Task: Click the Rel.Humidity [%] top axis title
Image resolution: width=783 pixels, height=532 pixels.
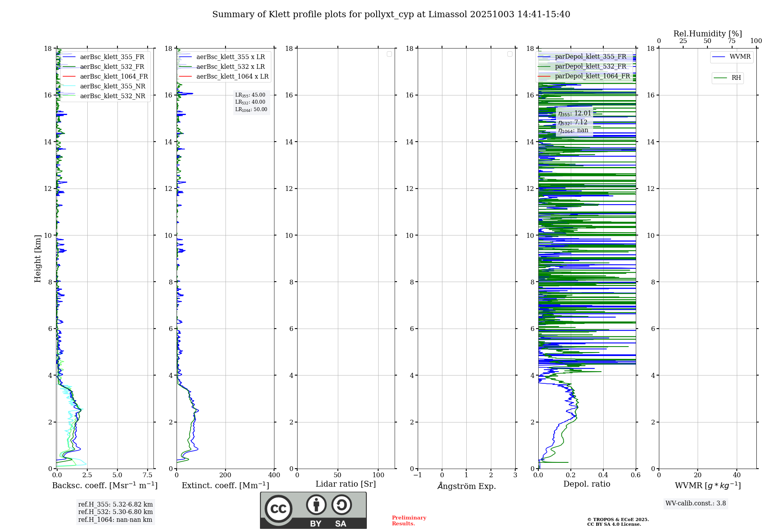Action: pos(707,34)
